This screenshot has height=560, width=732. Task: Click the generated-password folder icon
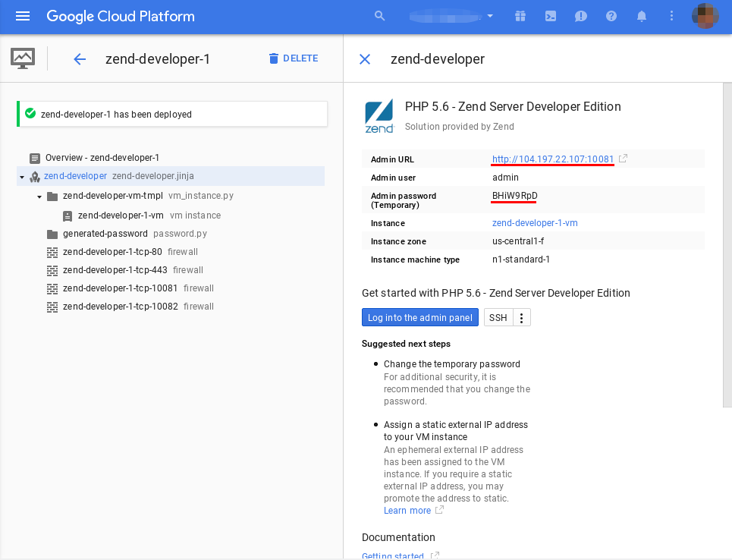click(x=52, y=234)
